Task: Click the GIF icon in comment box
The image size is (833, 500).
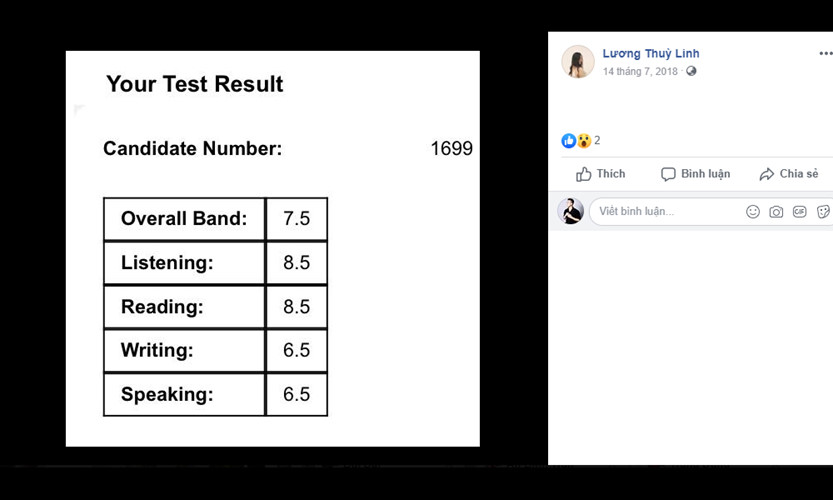Action: [x=799, y=212]
